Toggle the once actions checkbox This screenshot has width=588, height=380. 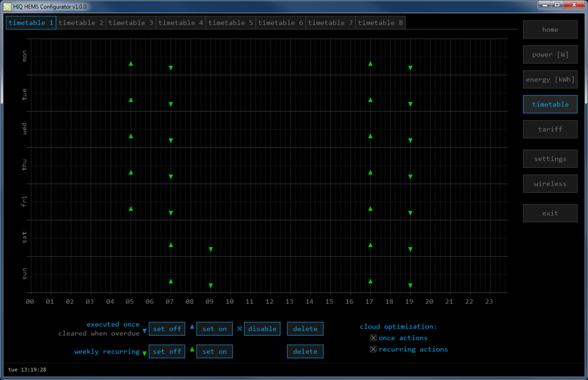pos(373,338)
